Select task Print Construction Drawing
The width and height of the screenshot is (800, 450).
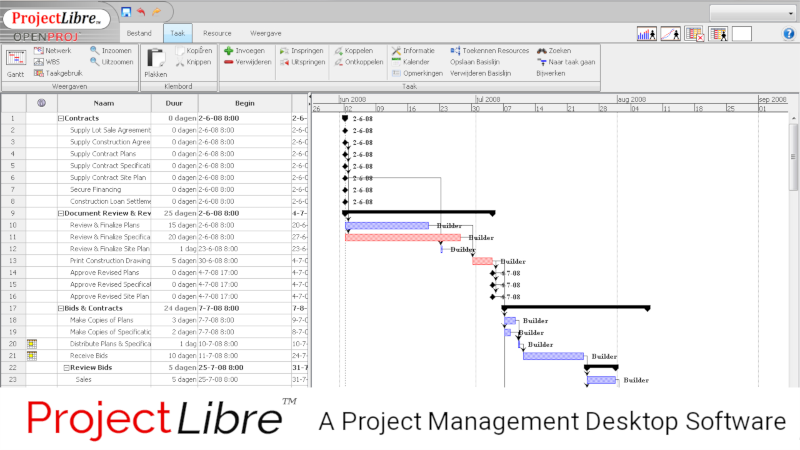pos(110,261)
